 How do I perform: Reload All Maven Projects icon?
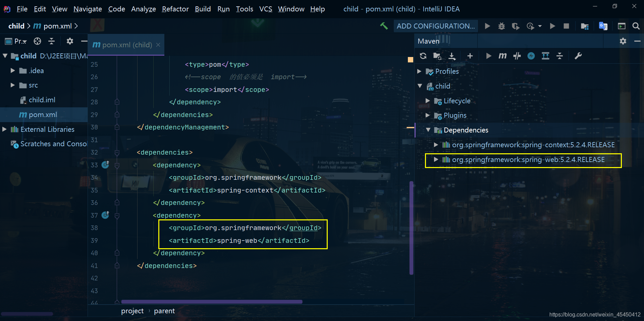[x=423, y=56]
